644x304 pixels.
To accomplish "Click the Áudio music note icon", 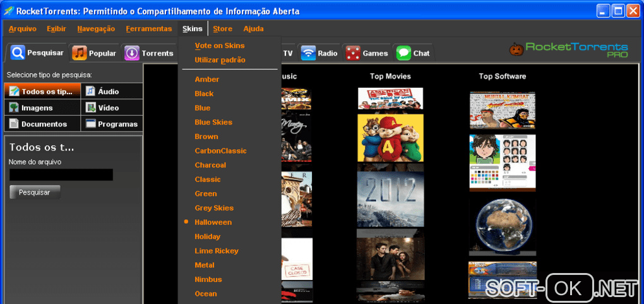I will [x=90, y=91].
